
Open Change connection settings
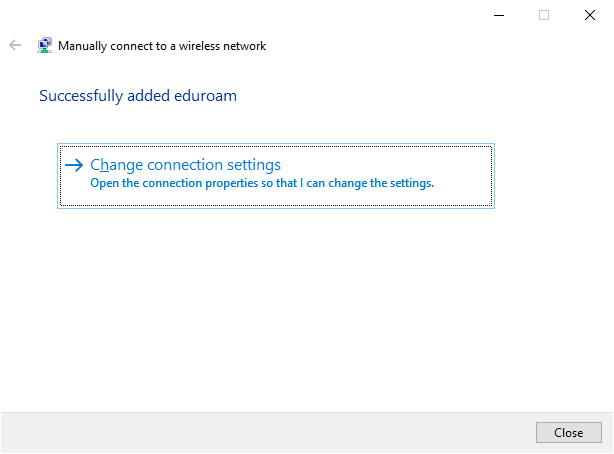(x=185, y=165)
